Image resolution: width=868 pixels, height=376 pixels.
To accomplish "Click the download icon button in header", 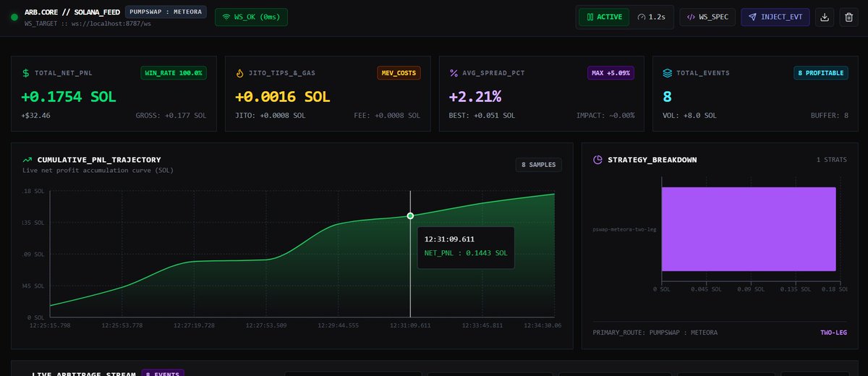I will coord(824,17).
